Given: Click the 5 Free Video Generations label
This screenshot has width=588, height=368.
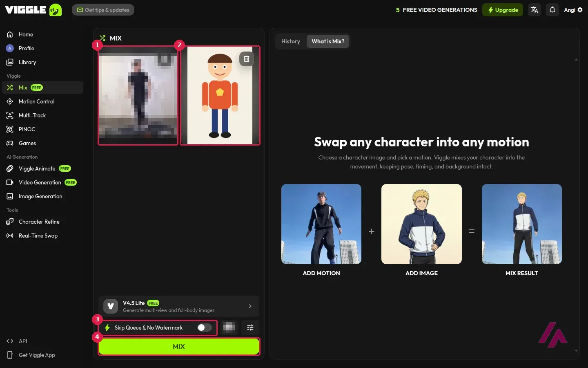Looking at the screenshot, I should point(437,10).
